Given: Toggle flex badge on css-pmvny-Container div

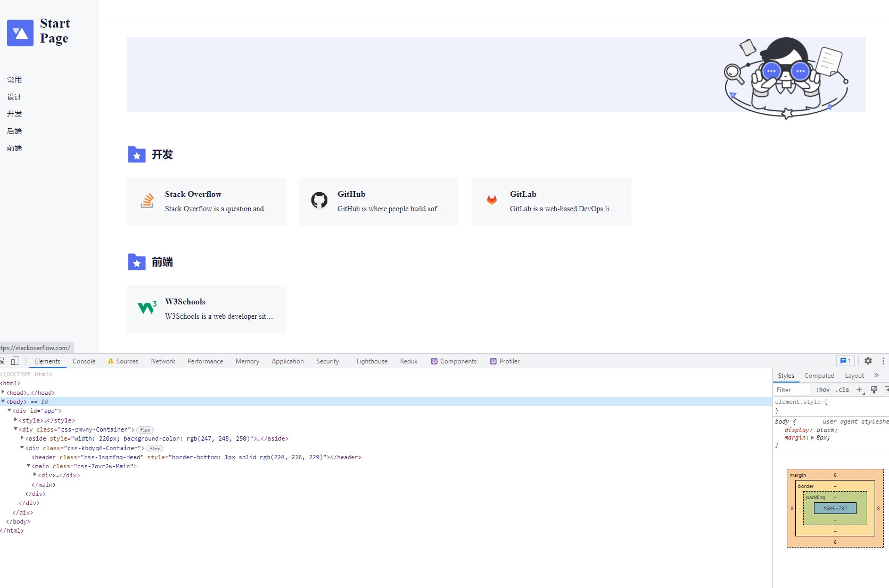Looking at the screenshot, I should [145, 430].
